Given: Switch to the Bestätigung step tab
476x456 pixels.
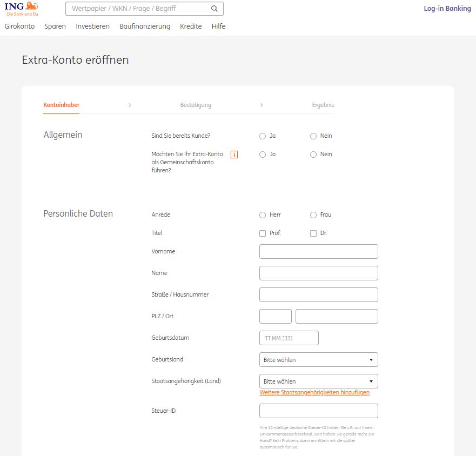Looking at the screenshot, I should click(x=196, y=105).
